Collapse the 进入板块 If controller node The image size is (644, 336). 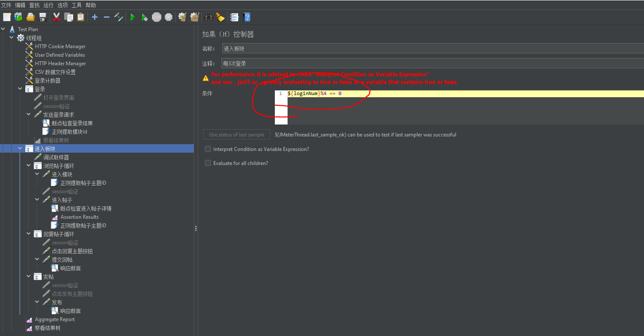pyautogui.click(x=20, y=149)
